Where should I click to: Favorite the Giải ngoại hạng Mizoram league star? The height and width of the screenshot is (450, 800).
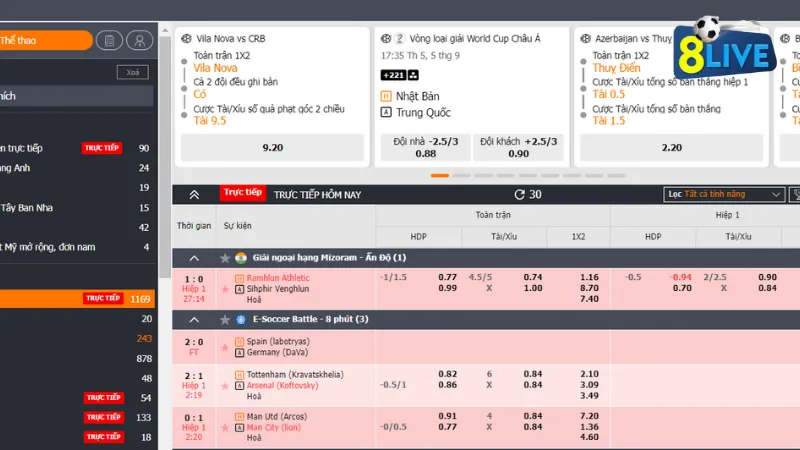(225, 258)
